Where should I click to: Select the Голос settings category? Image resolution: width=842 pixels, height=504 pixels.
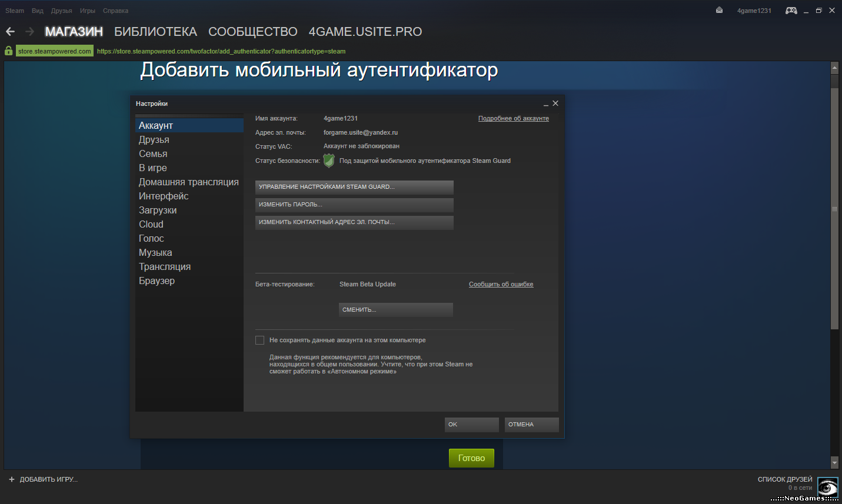[189, 238]
